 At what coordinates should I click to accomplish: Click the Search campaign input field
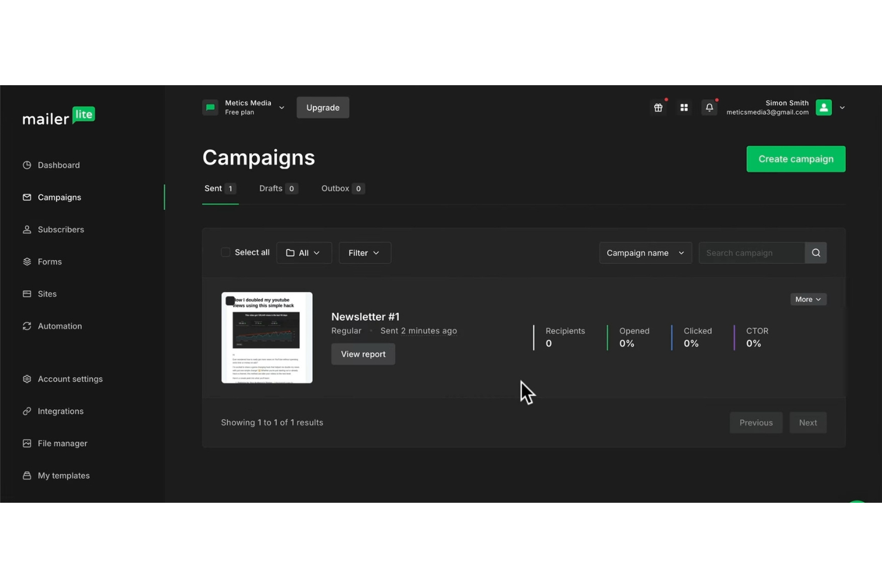click(751, 253)
